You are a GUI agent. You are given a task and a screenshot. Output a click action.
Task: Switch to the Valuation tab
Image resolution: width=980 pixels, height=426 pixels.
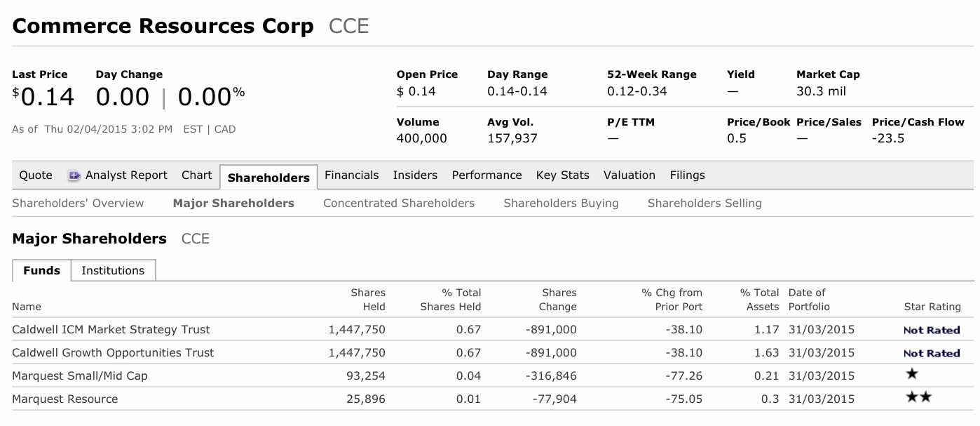tap(629, 175)
